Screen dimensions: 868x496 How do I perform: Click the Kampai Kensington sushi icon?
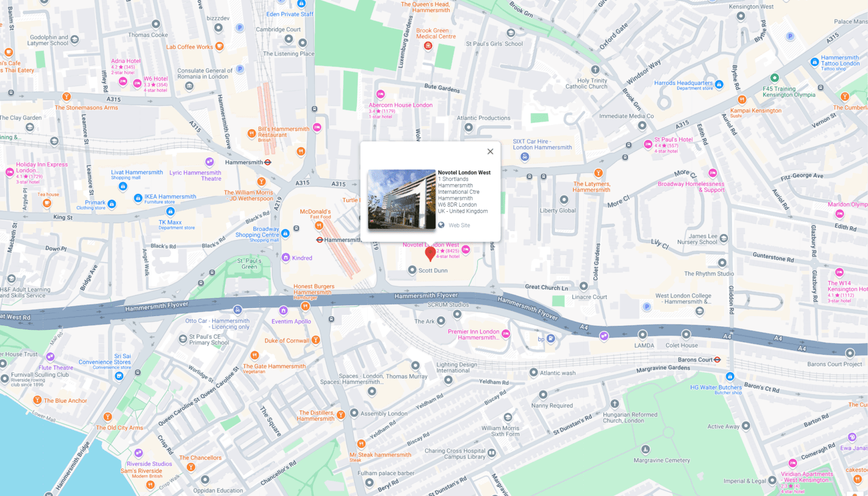[742, 101]
